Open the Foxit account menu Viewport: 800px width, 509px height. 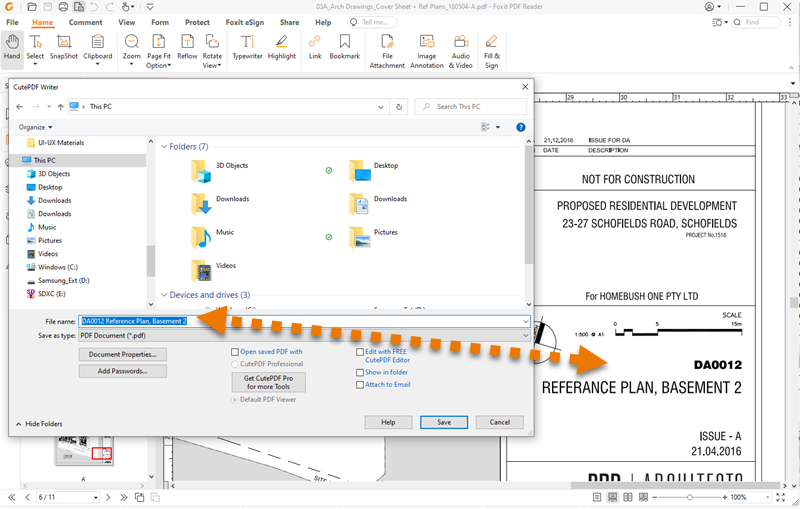click(x=713, y=7)
